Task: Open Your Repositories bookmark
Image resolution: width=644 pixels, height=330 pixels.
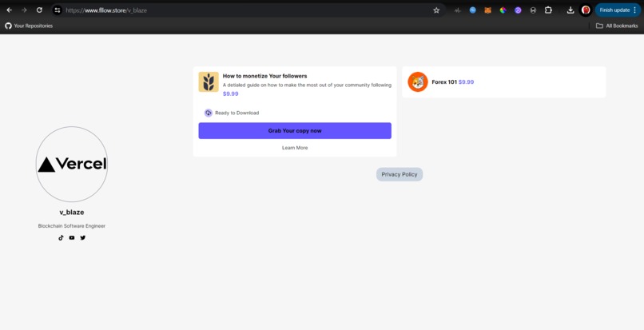Action: [29, 26]
